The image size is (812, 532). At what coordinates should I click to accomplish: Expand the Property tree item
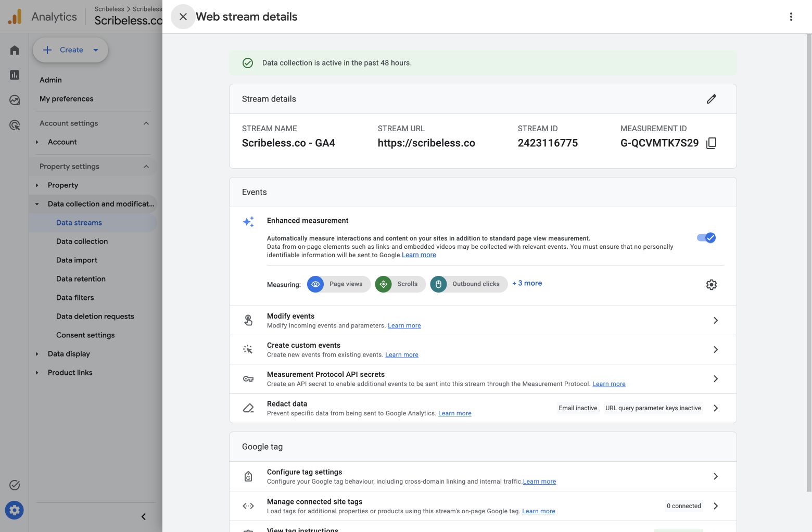coord(37,185)
